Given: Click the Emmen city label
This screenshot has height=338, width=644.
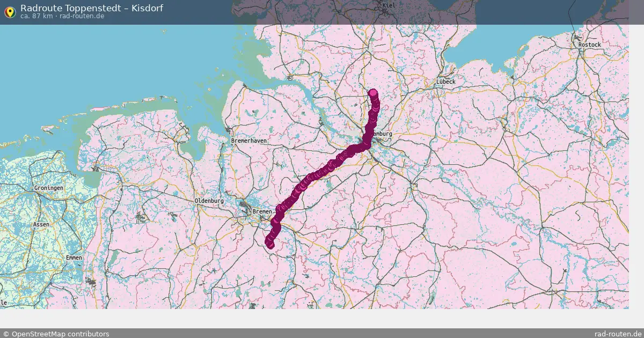Looking at the screenshot, I should click(x=74, y=258).
